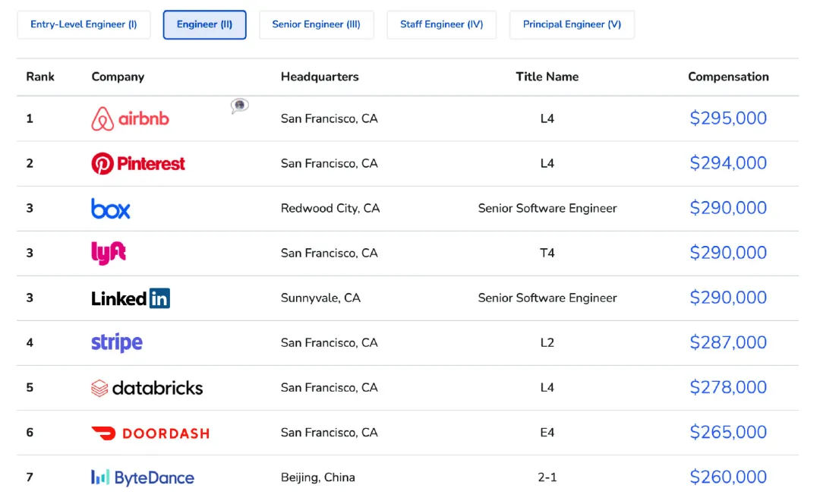
Task: Click the Rank column header
Action: point(40,77)
